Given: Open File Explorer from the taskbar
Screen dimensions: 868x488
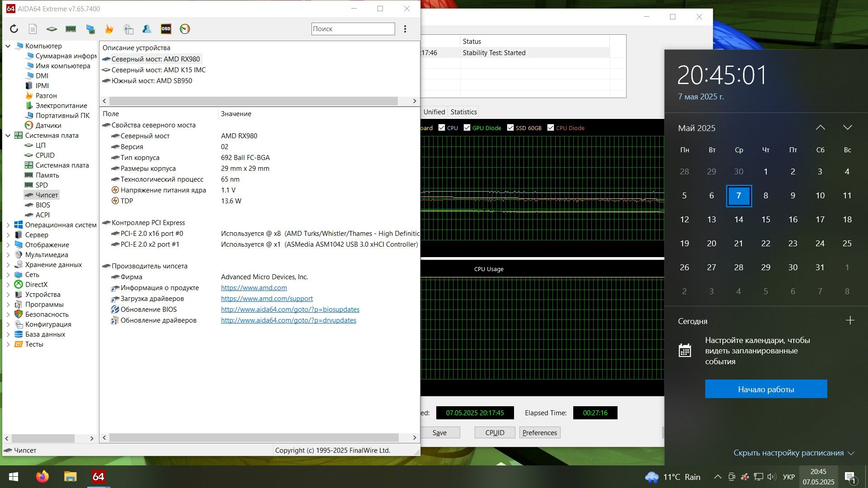Looking at the screenshot, I should click(x=71, y=477).
